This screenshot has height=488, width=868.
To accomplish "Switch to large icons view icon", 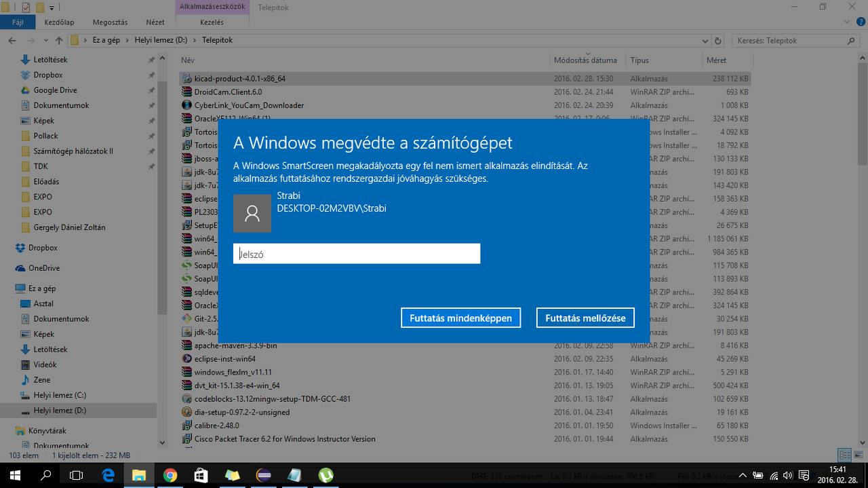I will pyautogui.click(x=859, y=455).
